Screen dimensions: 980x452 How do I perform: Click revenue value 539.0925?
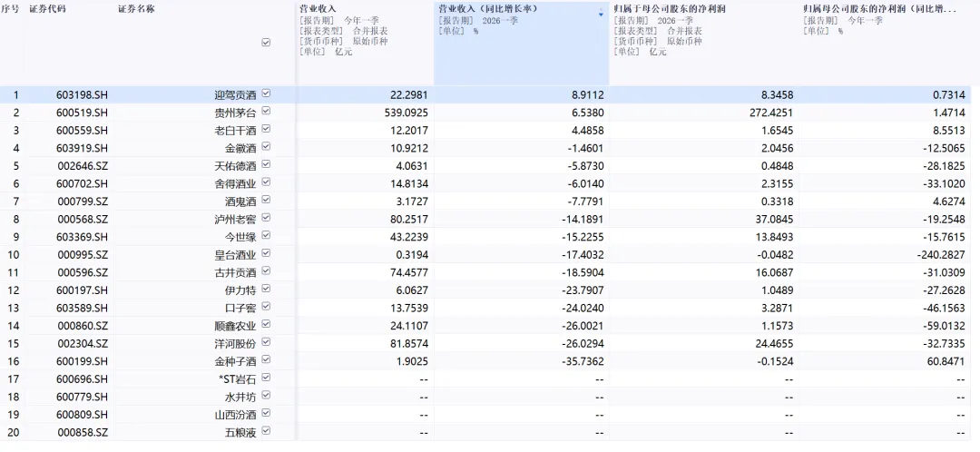point(405,113)
